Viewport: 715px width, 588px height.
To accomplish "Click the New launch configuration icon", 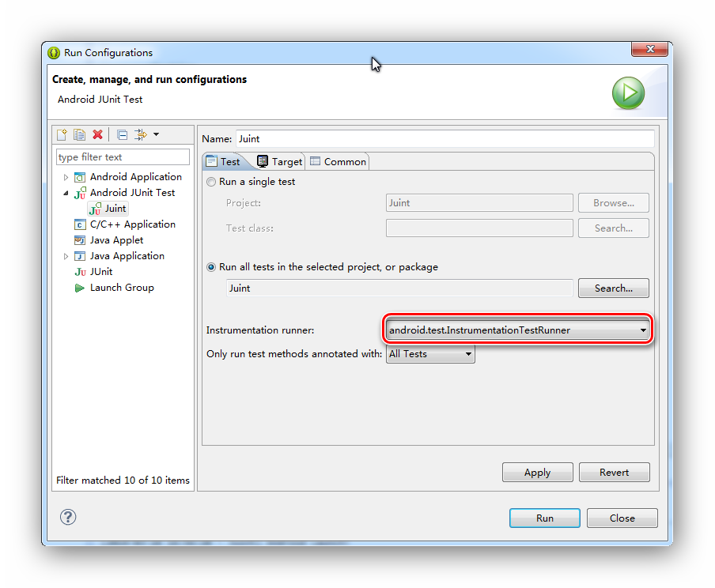I will (62, 135).
